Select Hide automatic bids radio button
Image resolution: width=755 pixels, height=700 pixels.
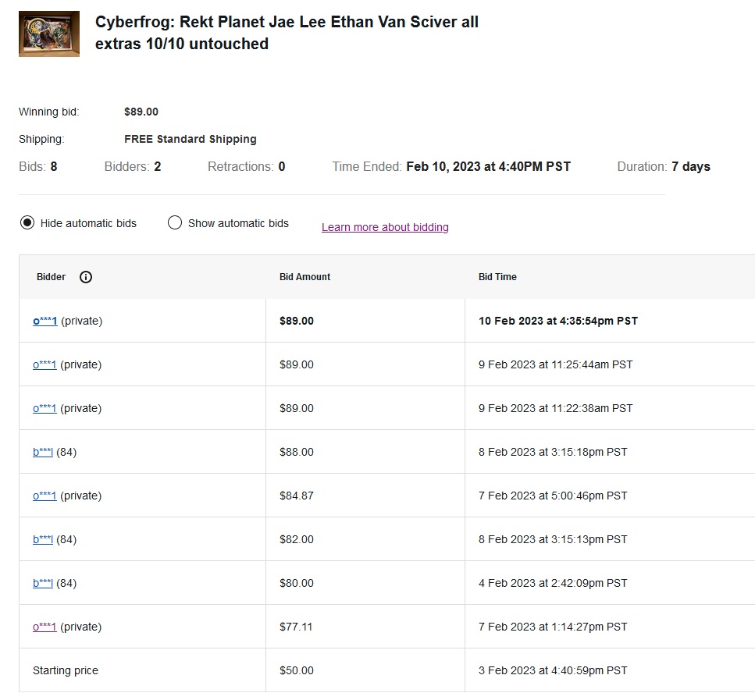click(27, 223)
